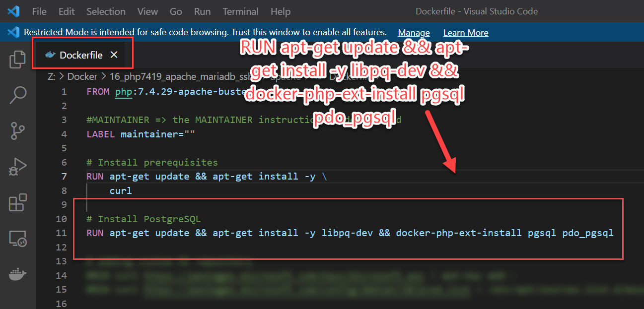Open Run and Debug view

17,167
